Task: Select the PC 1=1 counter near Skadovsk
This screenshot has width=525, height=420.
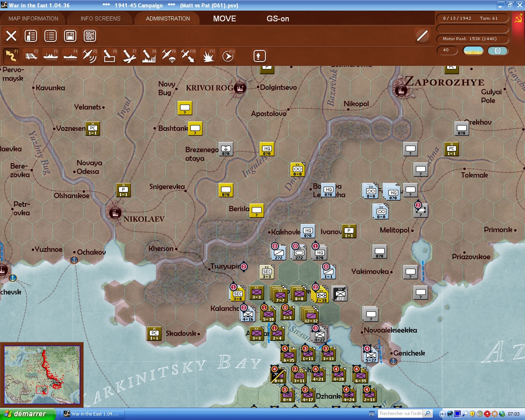Action: click(154, 333)
